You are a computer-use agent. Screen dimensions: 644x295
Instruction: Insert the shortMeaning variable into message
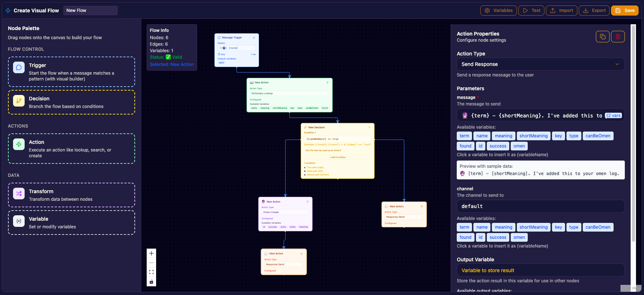(533, 136)
